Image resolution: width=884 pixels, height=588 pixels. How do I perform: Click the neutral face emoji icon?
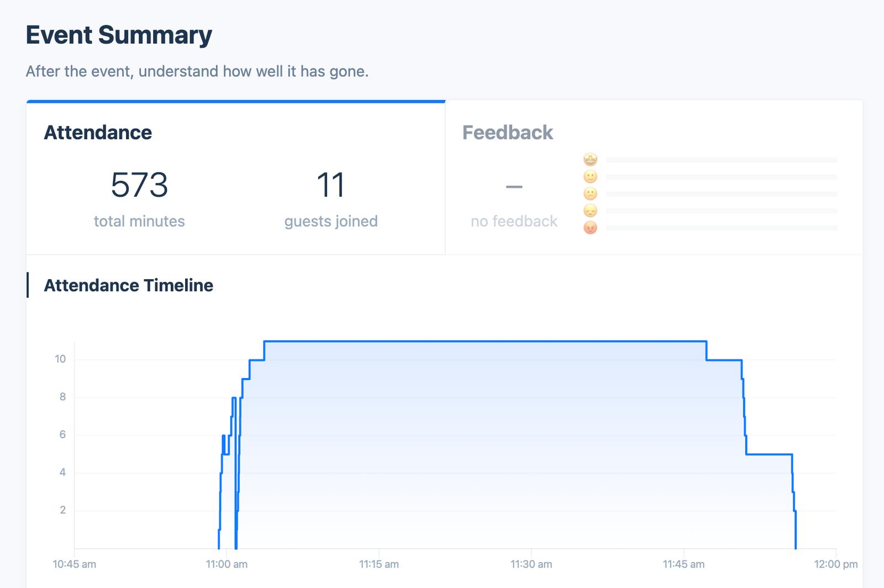coord(590,194)
